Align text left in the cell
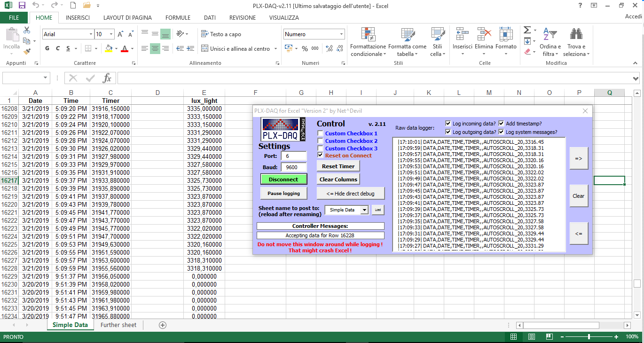 145,48
